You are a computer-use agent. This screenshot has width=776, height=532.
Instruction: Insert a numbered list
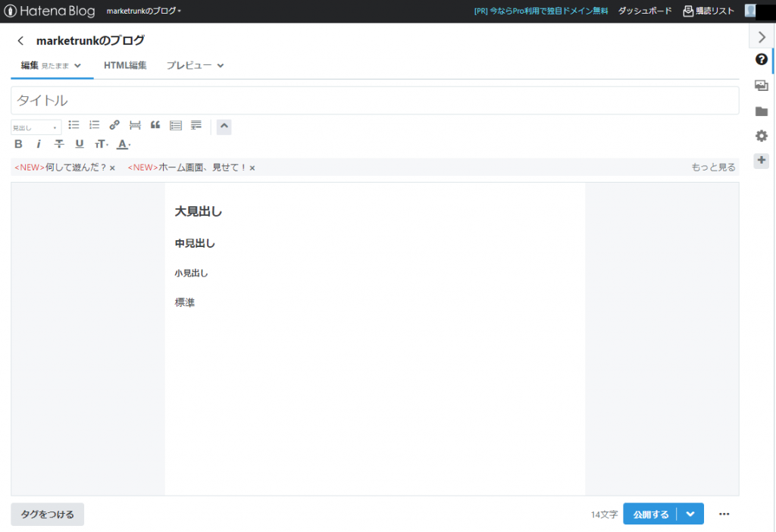pyautogui.click(x=95, y=125)
